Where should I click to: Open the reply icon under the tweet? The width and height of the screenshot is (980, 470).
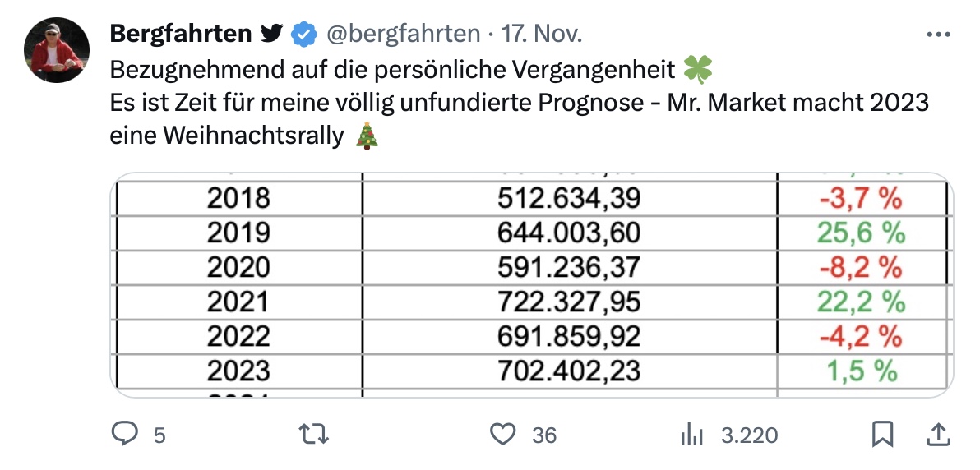(125, 434)
